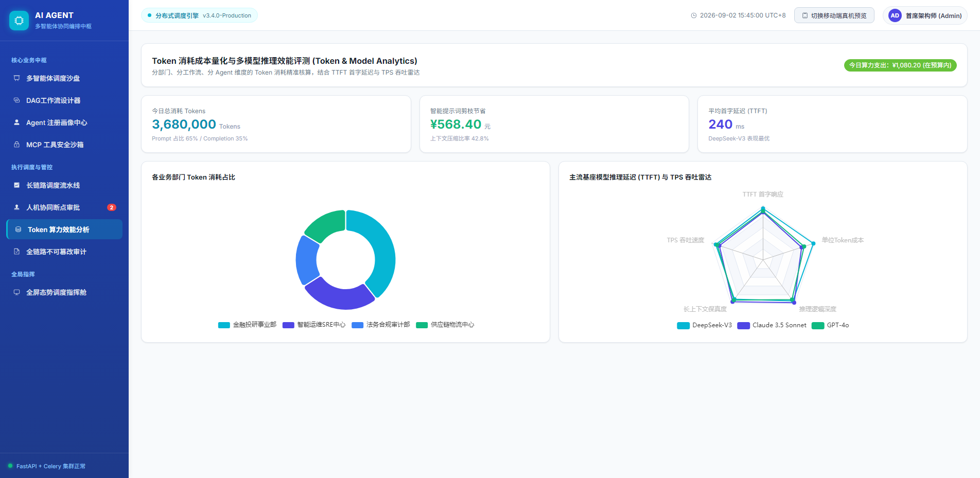Image resolution: width=980 pixels, height=478 pixels.
Task: Click the MCP 工具安全沙箱 lock icon
Action: coord(16,145)
